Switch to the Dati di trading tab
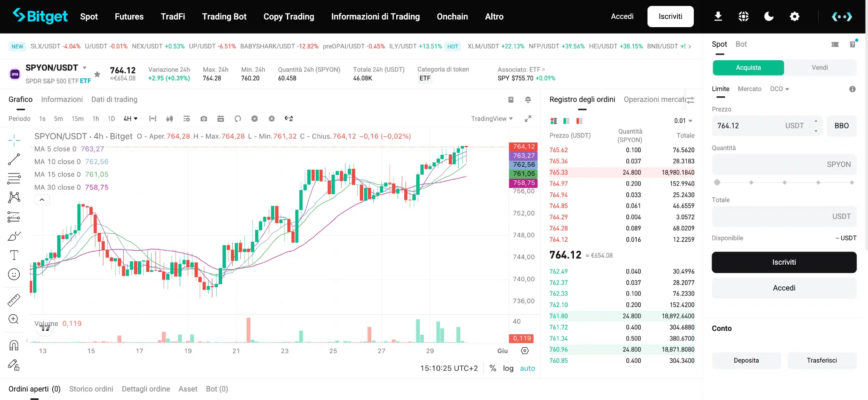 114,99
